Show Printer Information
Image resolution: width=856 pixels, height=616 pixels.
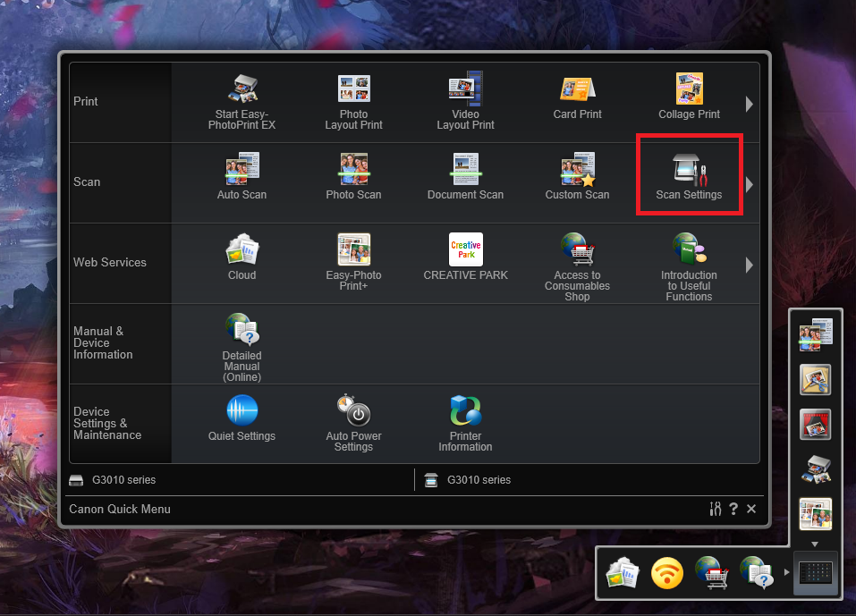pos(466,423)
